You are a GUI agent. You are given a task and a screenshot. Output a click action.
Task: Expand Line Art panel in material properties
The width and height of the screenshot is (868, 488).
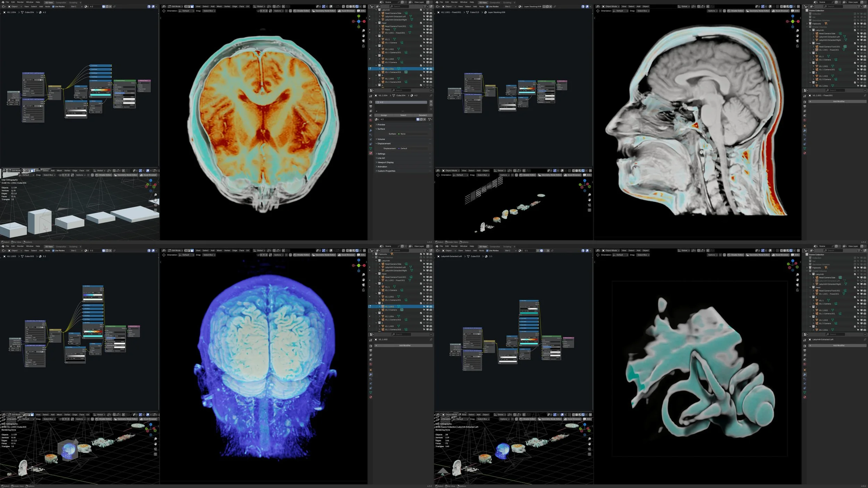(x=381, y=158)
